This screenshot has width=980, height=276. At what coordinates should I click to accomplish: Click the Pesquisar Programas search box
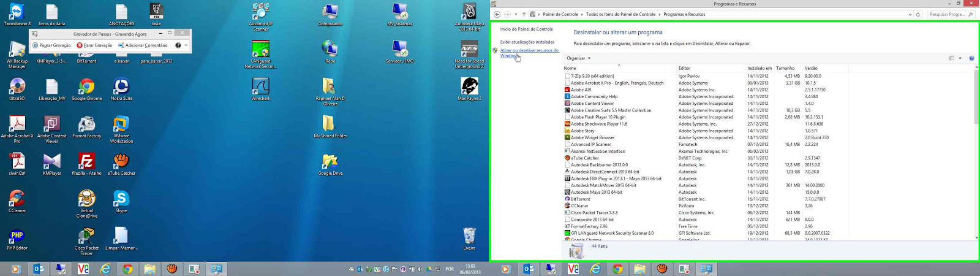point(950,14)
